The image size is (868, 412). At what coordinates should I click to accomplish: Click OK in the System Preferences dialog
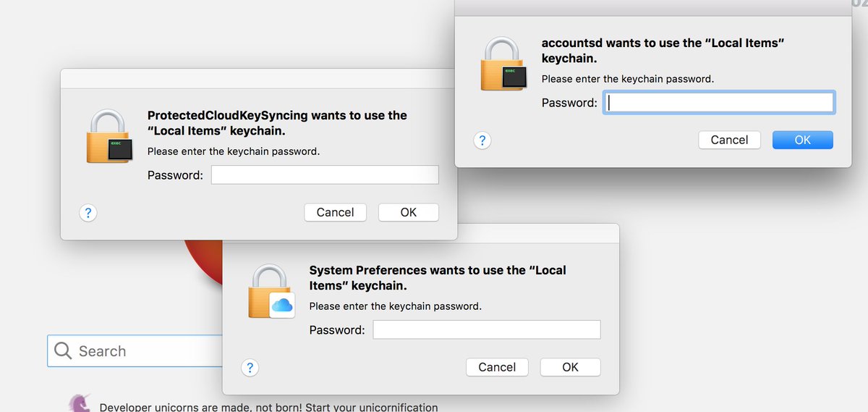tap(570, 367)
